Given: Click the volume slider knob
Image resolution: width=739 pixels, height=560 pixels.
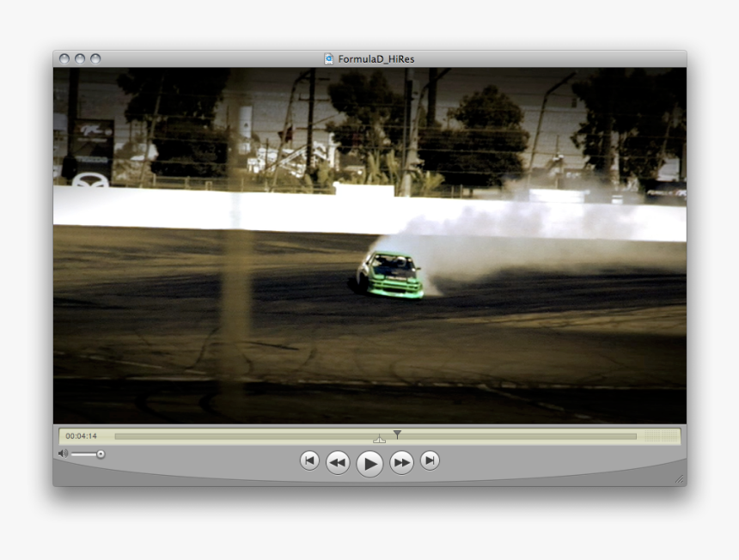Looking at the screenshot, I should pyautogui.click(x=101, y=453).
